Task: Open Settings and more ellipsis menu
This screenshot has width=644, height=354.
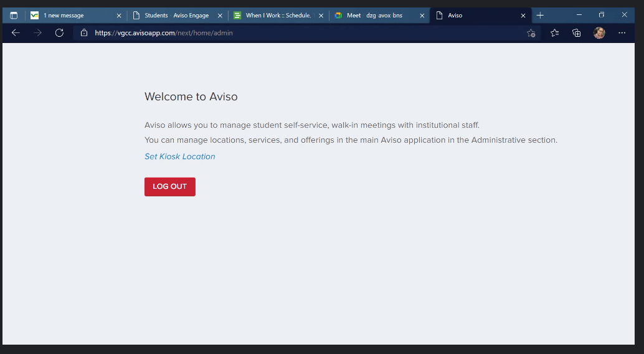Action: point(622,33)
